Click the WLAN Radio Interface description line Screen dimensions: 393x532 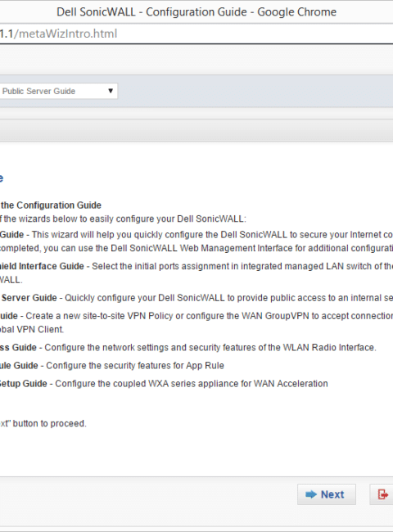coord(210,348)
